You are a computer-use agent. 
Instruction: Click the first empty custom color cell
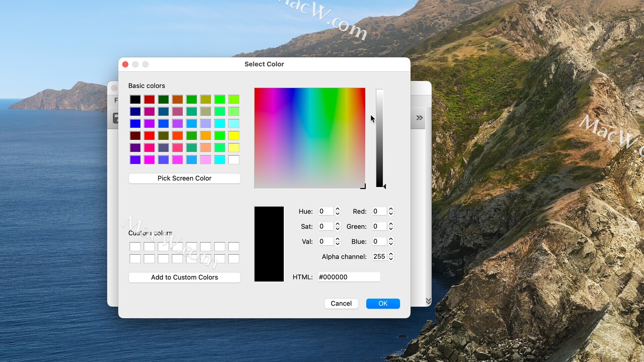point(135,247)
